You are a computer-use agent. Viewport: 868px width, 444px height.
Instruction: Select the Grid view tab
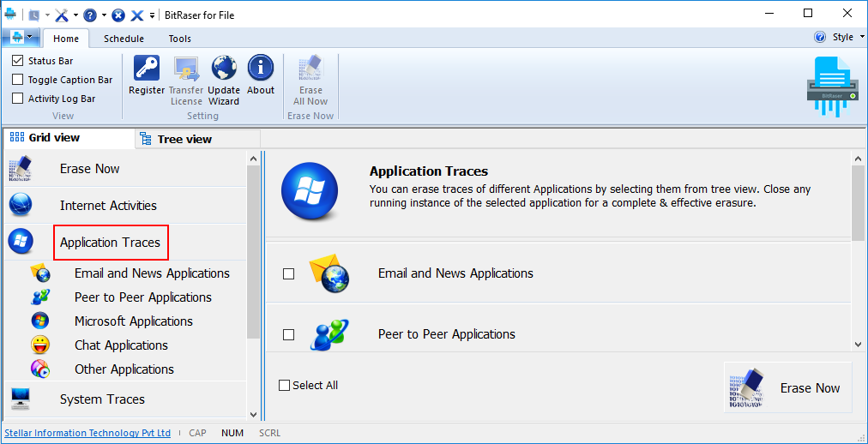coord(69,138)
